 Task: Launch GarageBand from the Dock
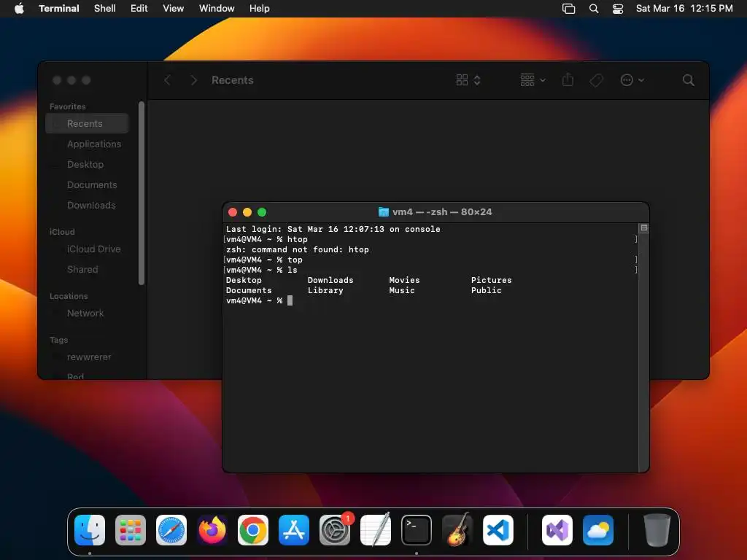tap(457, 530)
